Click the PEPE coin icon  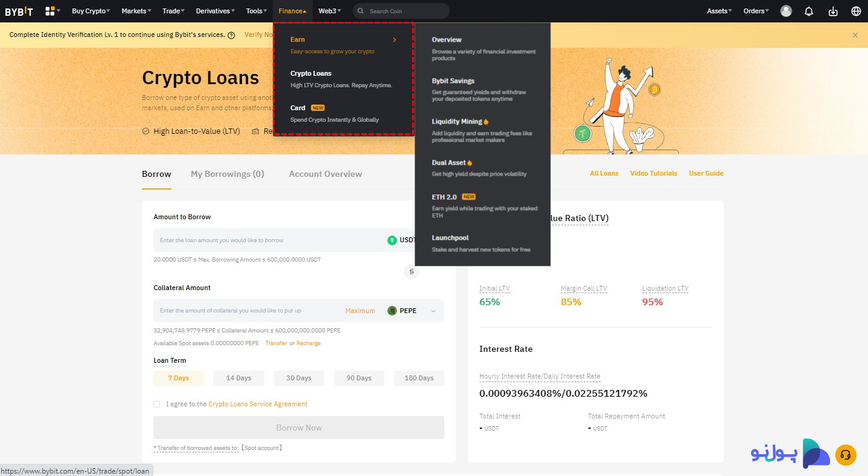coord(392,311)
